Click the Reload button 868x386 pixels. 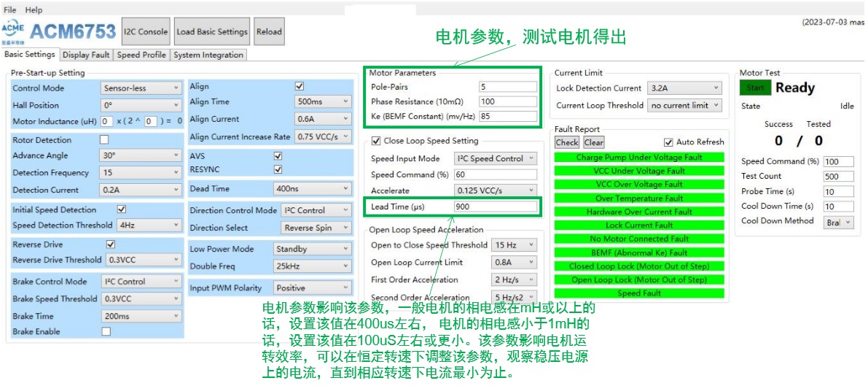point(269,32)
